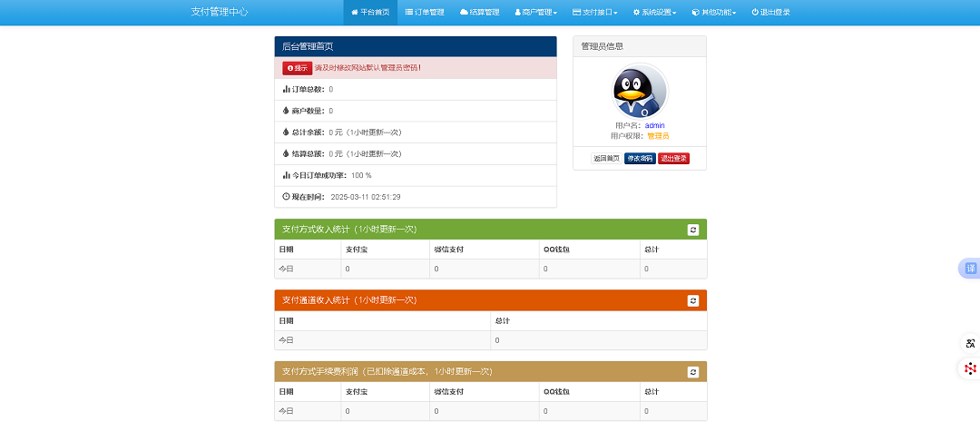Screen dimensions: 980x441
Task: Refresh the 支付方式手续费利润 panel via its icon
Action: 693,372
